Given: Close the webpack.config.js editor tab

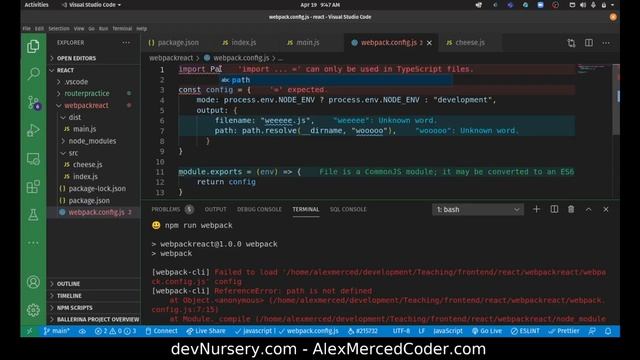Looking at the screenshot, I should [429, 43].
